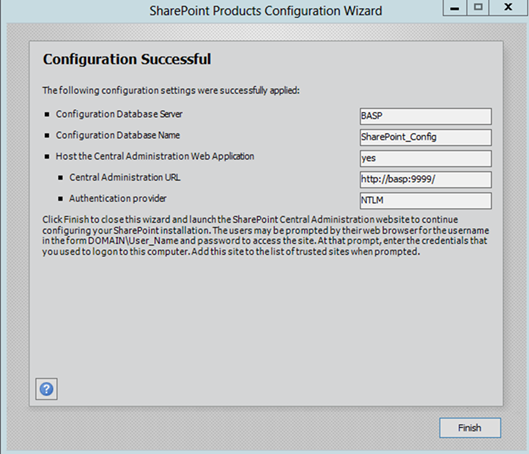Focus the field showing yes
The width and height of the screenshot is (529, 454).
click(425, 159)
